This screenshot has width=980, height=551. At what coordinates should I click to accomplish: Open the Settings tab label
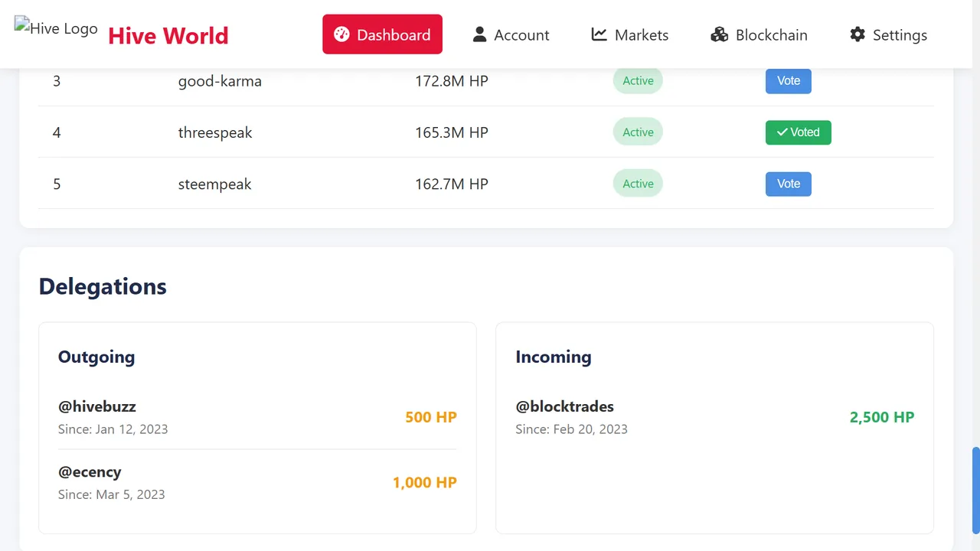900,35
